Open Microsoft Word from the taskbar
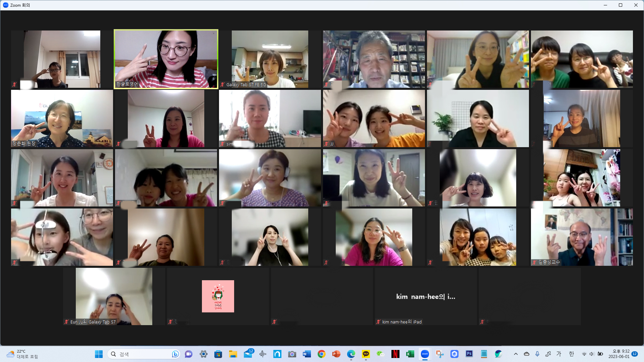Image resolution: width=644 pixels, height=362 pixels. [307, 354]
